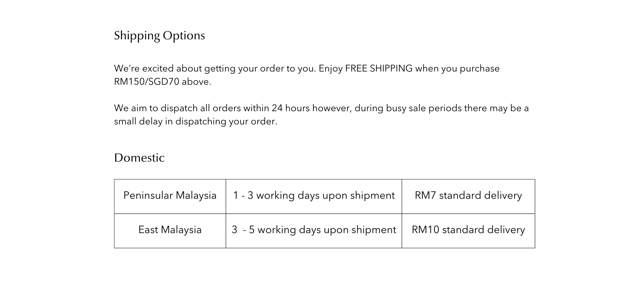Click the Shipping Options heading
The image size is (644, 286).
[x=159, y=36]
